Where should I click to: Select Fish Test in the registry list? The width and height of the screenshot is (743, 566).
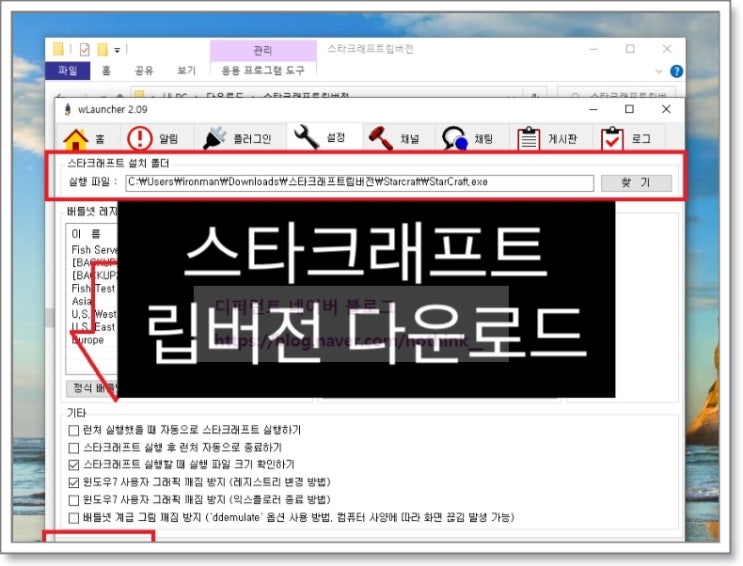click(x=93, y=288)
